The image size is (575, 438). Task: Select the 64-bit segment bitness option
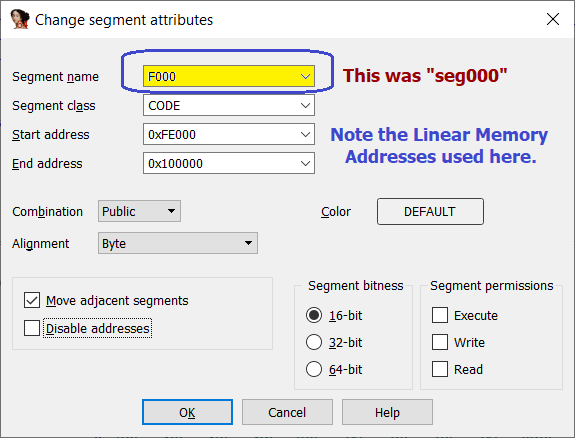pyautogui.click(x=314, y=369)
